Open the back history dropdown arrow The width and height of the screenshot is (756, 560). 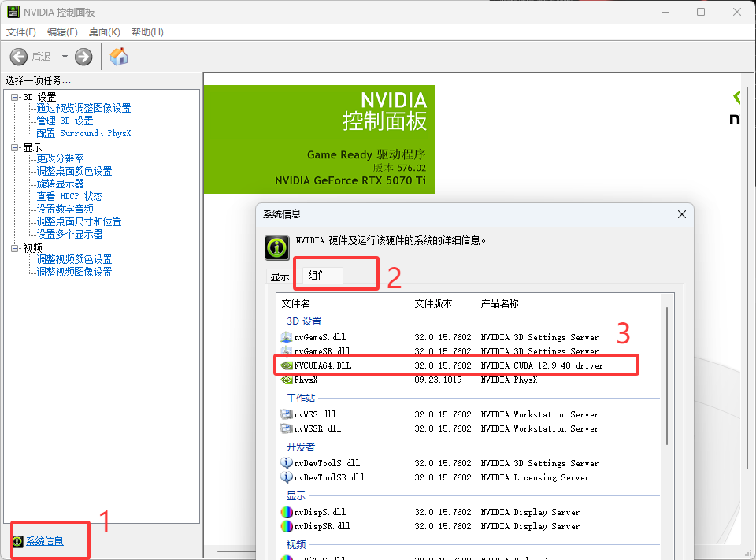point(65,57)
